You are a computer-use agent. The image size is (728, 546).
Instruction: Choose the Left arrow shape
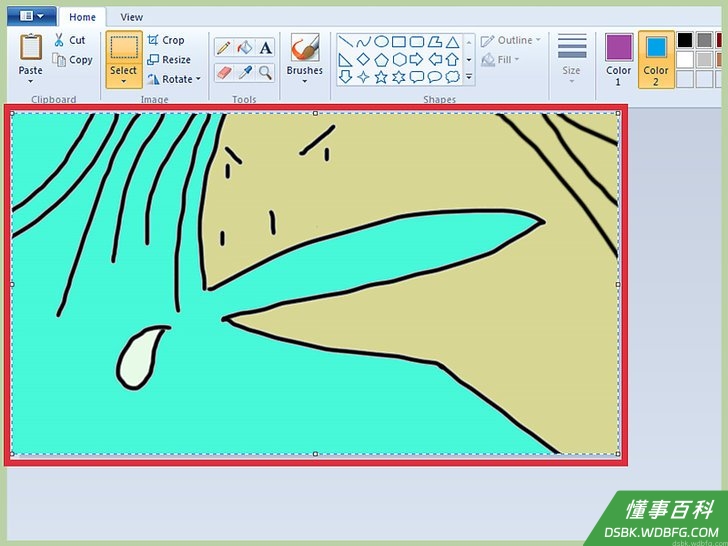coord(435,59)
